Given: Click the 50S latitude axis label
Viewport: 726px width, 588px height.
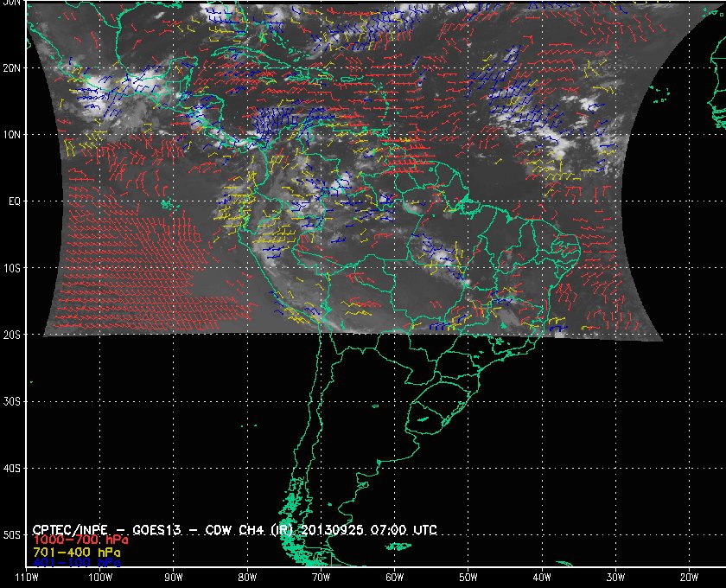Looking at the screenshot, I should pos(10,535).
